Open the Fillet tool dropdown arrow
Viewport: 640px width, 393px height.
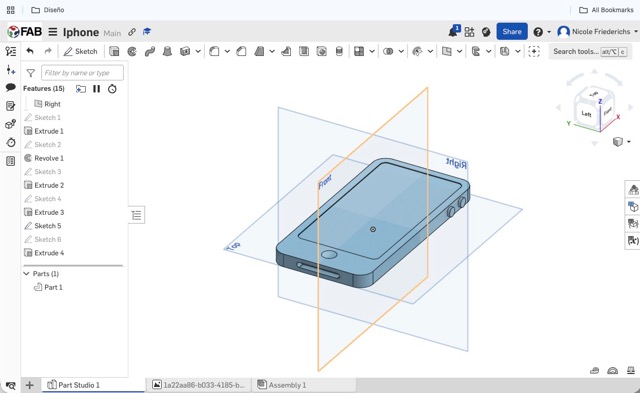227,51
